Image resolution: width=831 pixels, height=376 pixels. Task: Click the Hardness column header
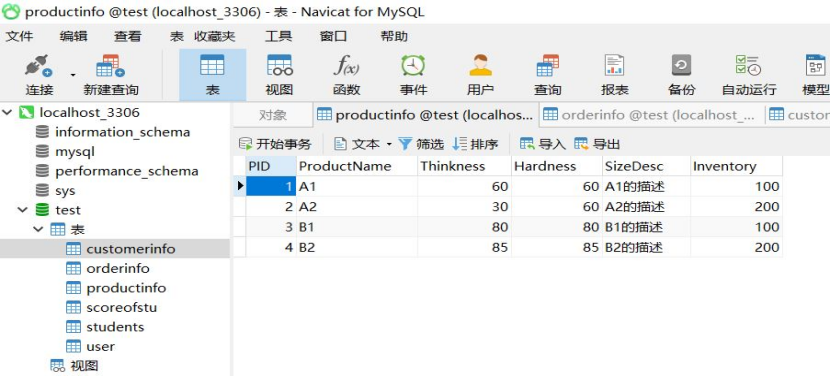tap(557, 166)
